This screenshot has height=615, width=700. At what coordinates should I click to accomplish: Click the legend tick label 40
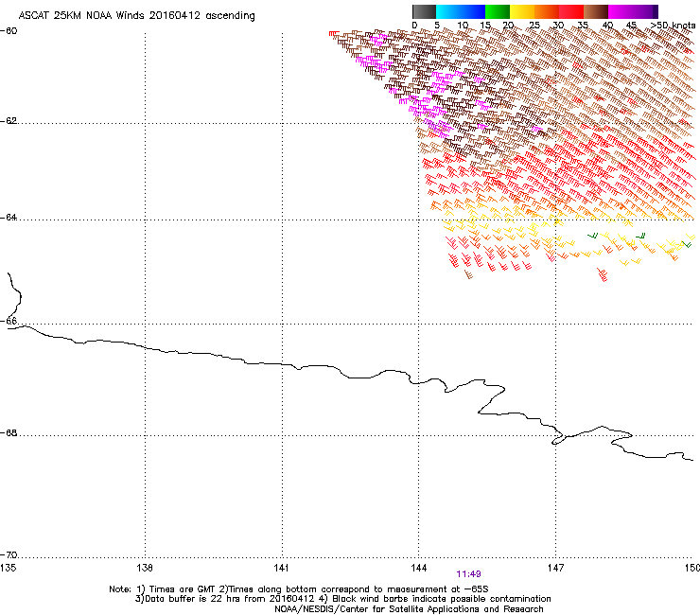click(608, 25)
